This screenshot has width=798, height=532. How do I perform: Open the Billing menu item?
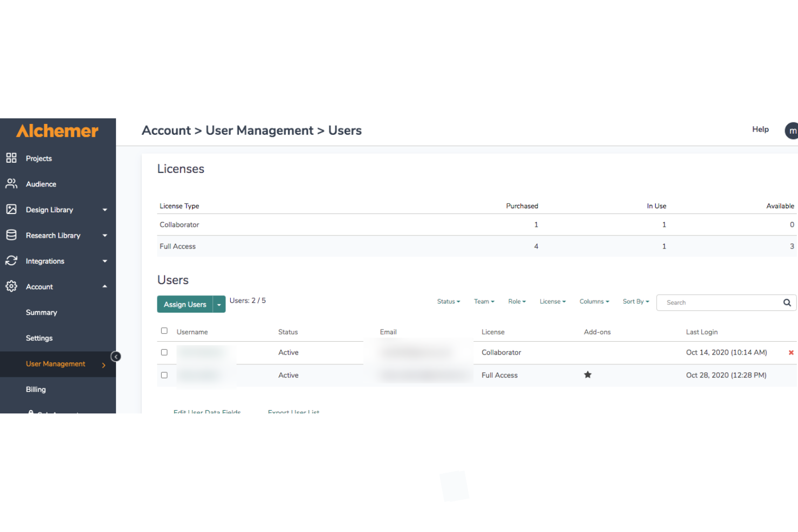click(36, 389)
